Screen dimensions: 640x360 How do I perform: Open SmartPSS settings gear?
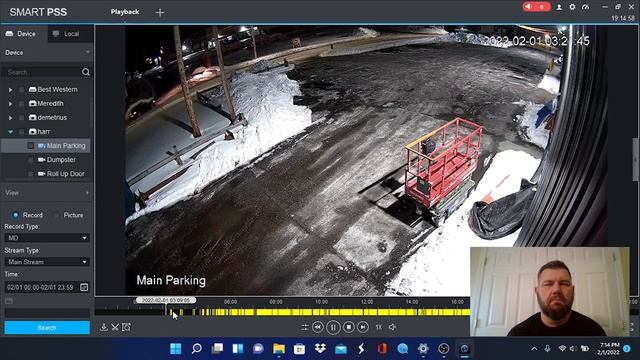[x=572, y=7]
